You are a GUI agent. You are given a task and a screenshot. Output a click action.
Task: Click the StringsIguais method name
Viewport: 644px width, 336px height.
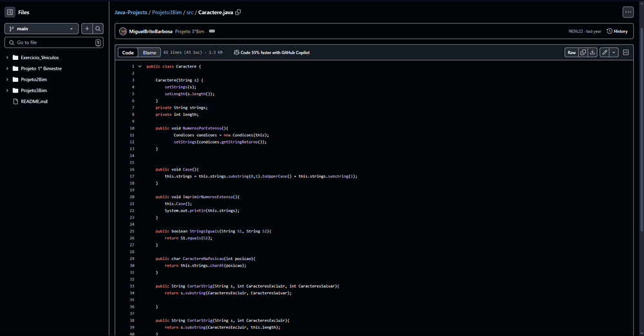[204, 231]
